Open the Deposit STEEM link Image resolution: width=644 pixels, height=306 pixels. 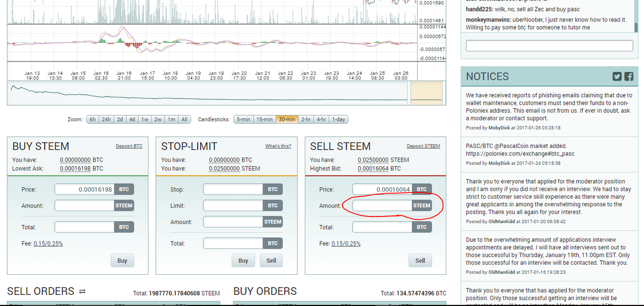tap(423, 146)
